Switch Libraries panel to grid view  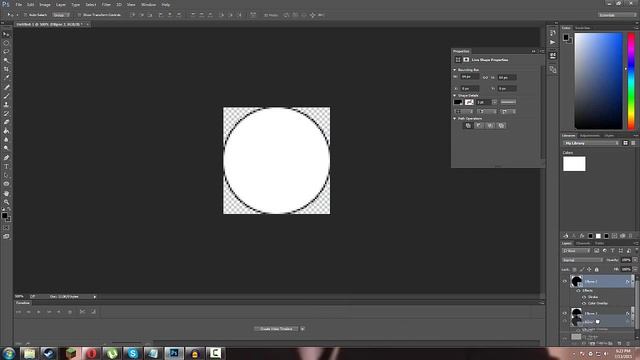[625, 143]
